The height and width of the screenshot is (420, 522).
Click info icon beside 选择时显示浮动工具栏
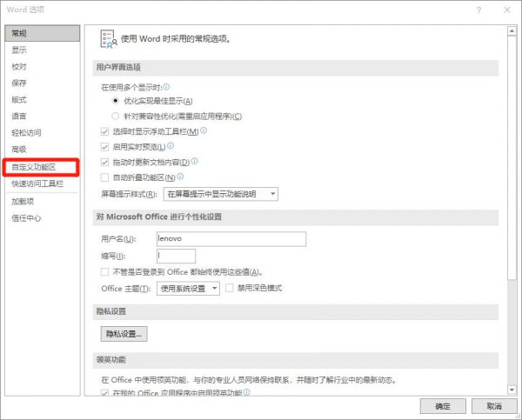click(204, 130)
